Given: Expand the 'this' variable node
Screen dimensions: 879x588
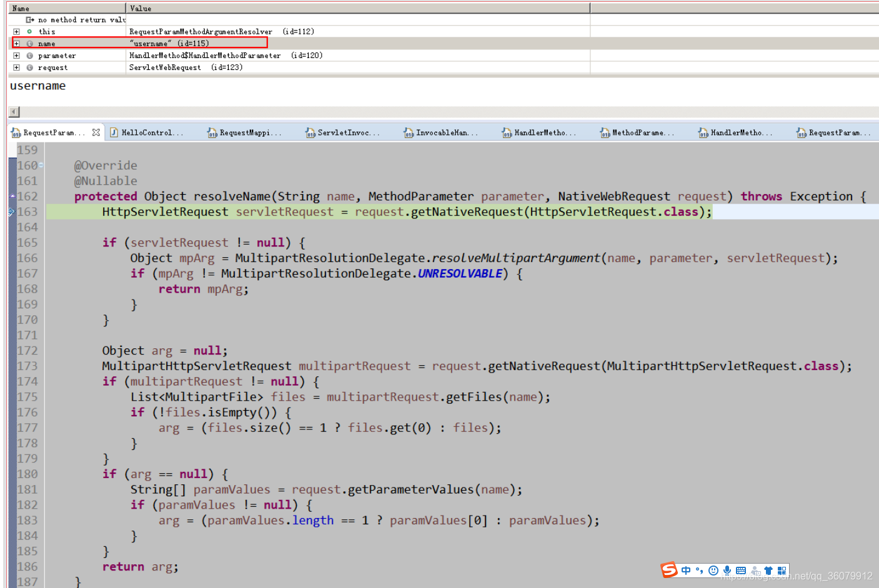Looking at the screenshot, I should coord(16,31).
